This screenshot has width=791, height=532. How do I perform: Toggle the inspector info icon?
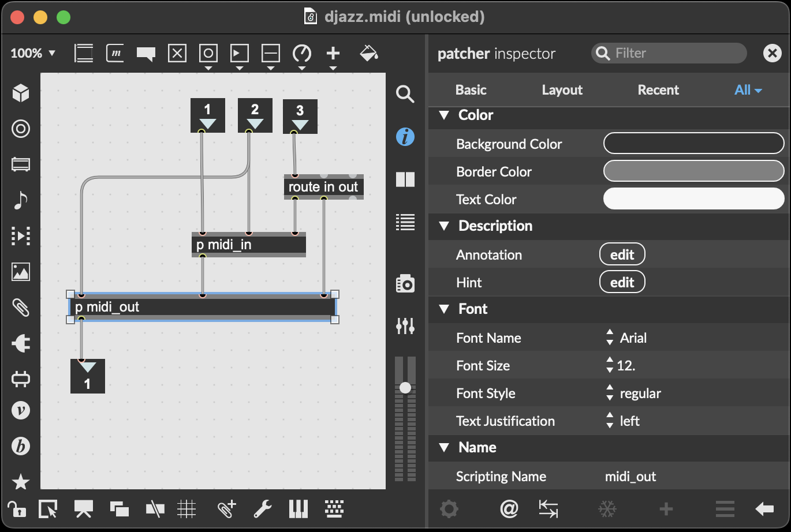(x=405, y=137)
